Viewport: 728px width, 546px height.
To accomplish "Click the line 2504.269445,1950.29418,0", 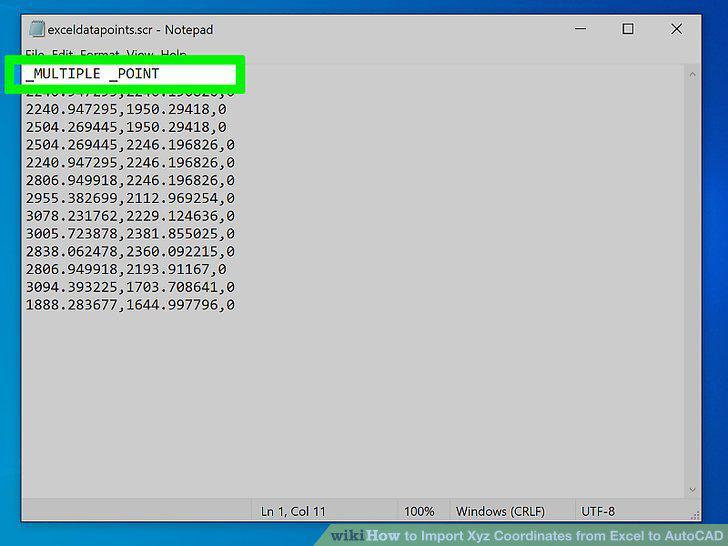I will coord(126,127).
